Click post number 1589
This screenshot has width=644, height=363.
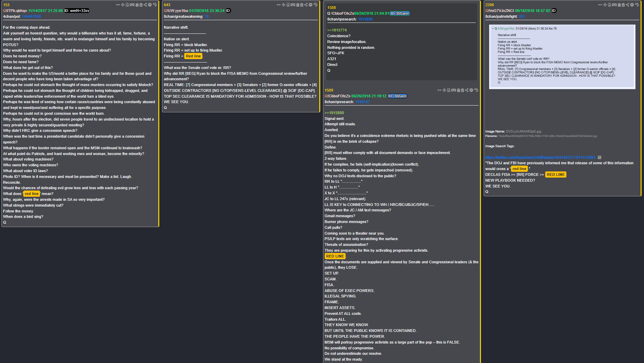[329, 90]
